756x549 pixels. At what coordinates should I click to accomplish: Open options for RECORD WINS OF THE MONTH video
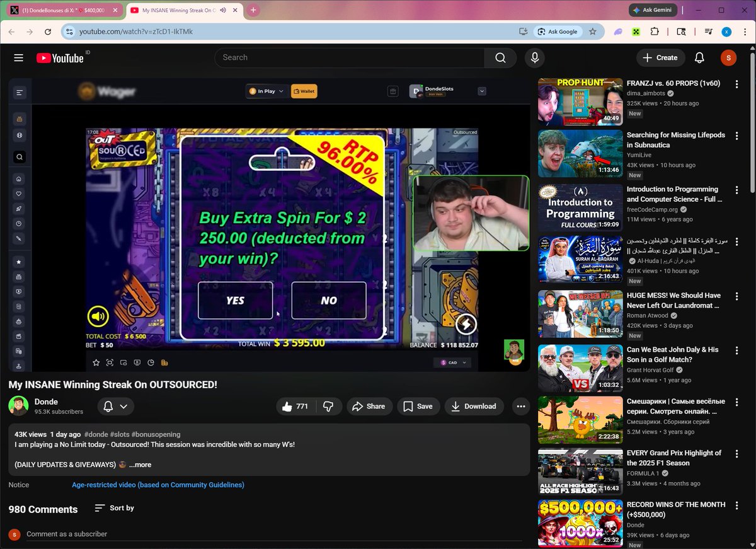[736, 506]
